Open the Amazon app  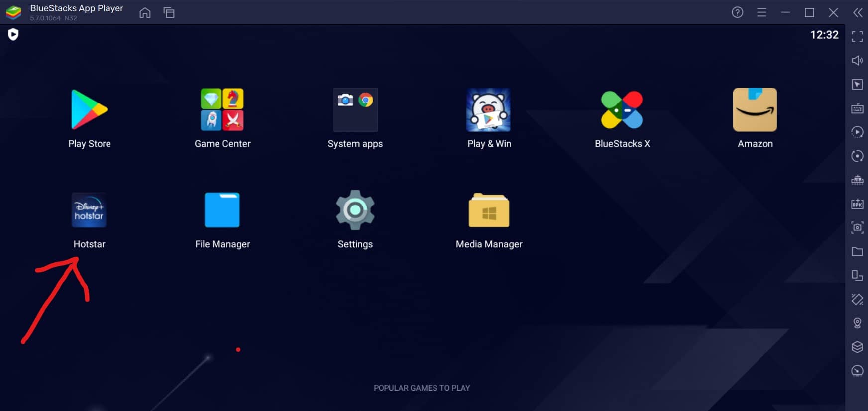755,110
